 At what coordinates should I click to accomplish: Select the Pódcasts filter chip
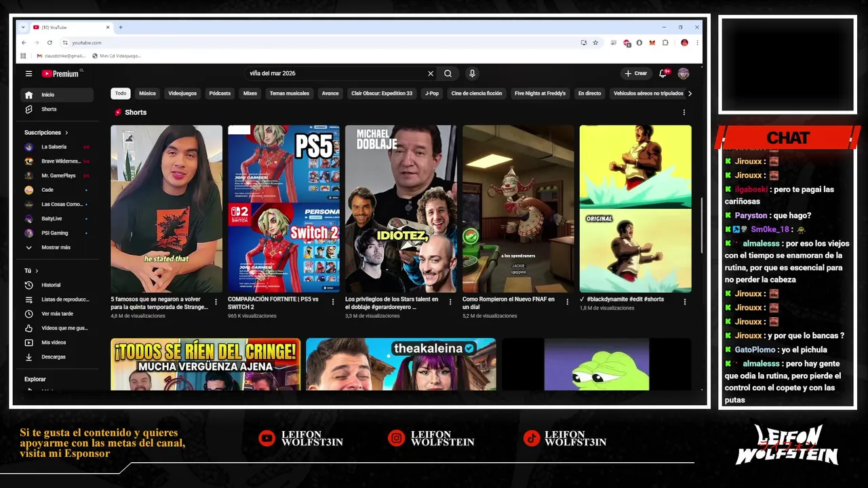tap(220, 94)
